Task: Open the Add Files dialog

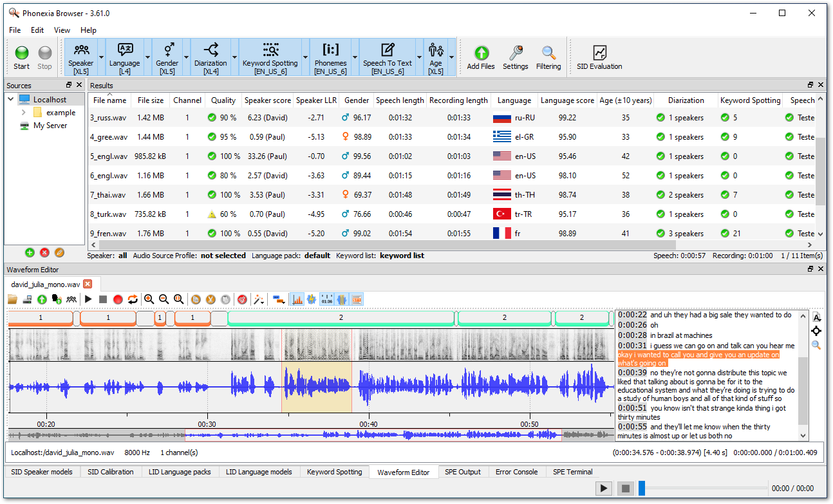Action: click(x=481, y=57)
